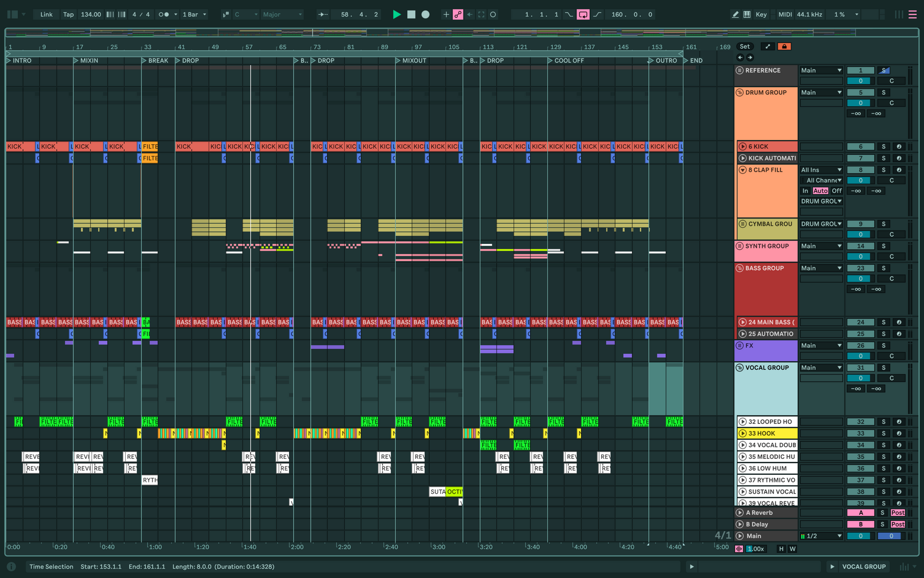Viewport: 924px width, 578px height.
Task: Open the Major scale dropdown
Action: 282,14
